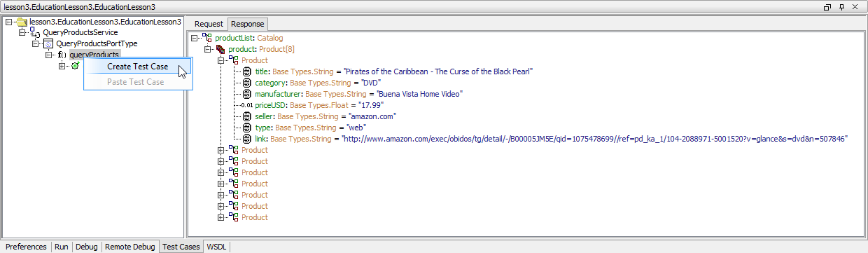This screenshot has height=253, width=868.
Task: Select the QueryProductsService service icon
Action: [34, 32]
